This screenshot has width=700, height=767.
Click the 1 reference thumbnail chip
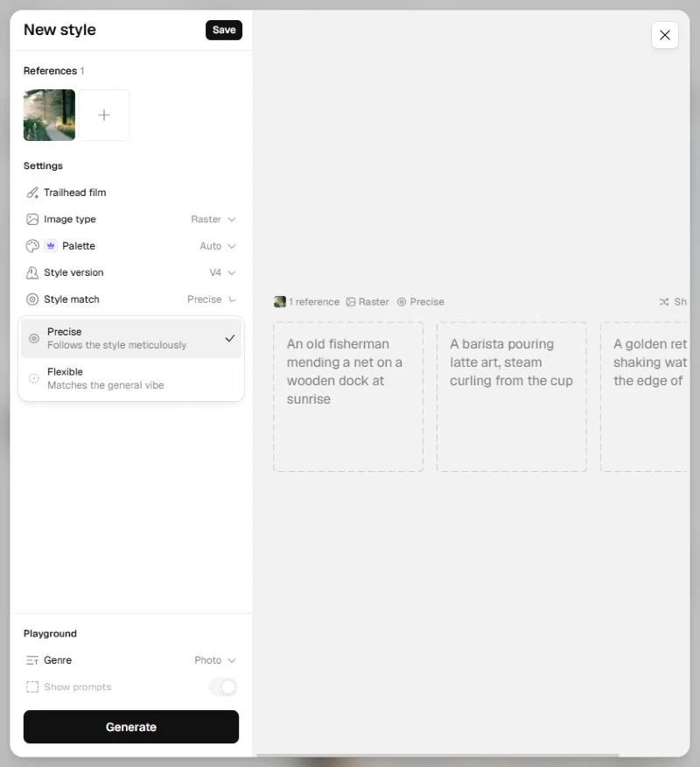pyautogui.click(x=306, y=302)
